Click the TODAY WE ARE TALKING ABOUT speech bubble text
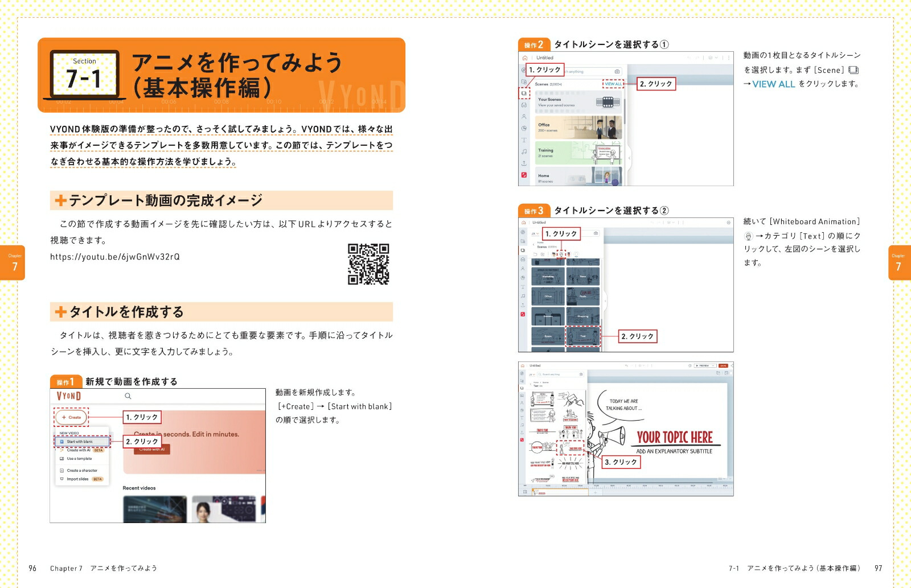The width and height of the screenshot is (911, 588). [623, 405]
